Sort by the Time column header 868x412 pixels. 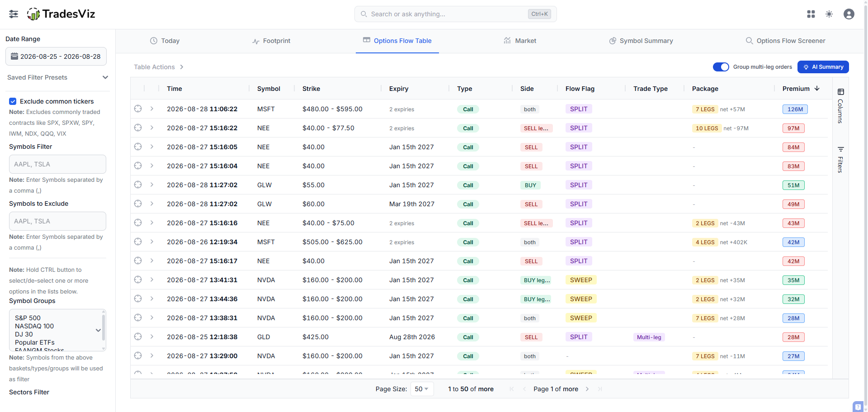(x=175, y=89)
